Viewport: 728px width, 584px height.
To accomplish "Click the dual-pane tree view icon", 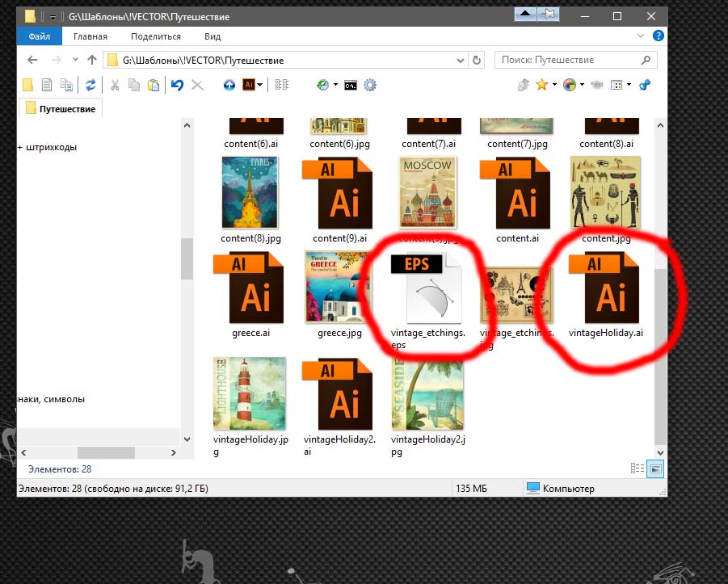I will point(282,85).
